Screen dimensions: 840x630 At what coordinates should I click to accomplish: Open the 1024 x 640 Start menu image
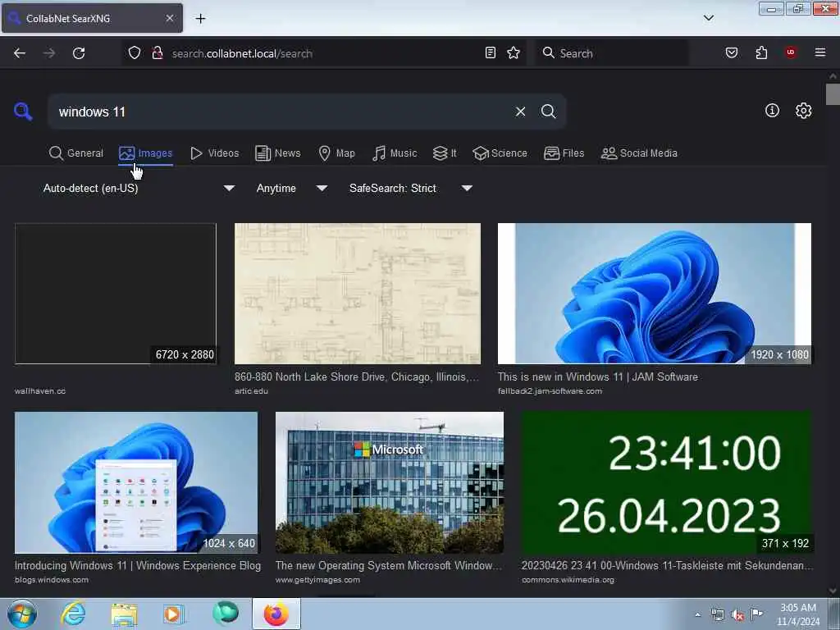tap(136, 482)
